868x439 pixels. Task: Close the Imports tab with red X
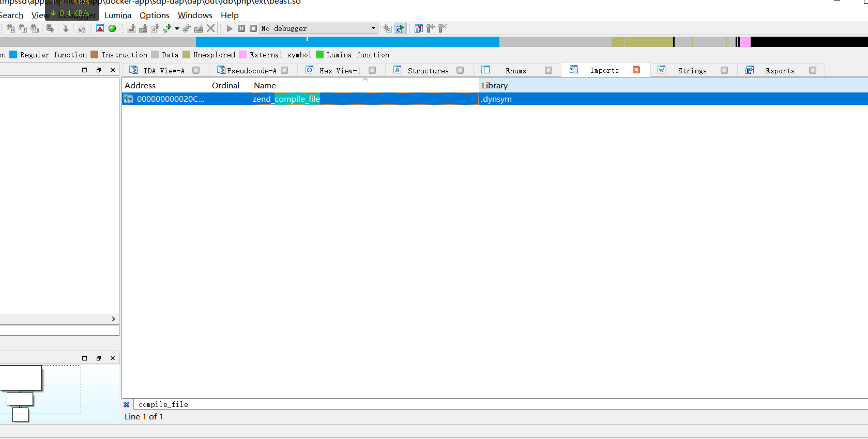pyautogui.click(x=636, y=70)
